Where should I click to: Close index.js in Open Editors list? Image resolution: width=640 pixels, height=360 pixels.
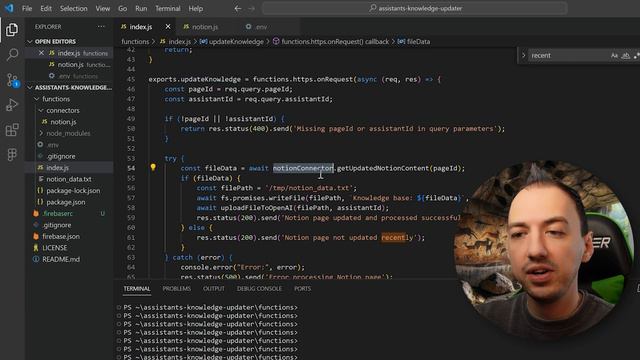point(41,53)
